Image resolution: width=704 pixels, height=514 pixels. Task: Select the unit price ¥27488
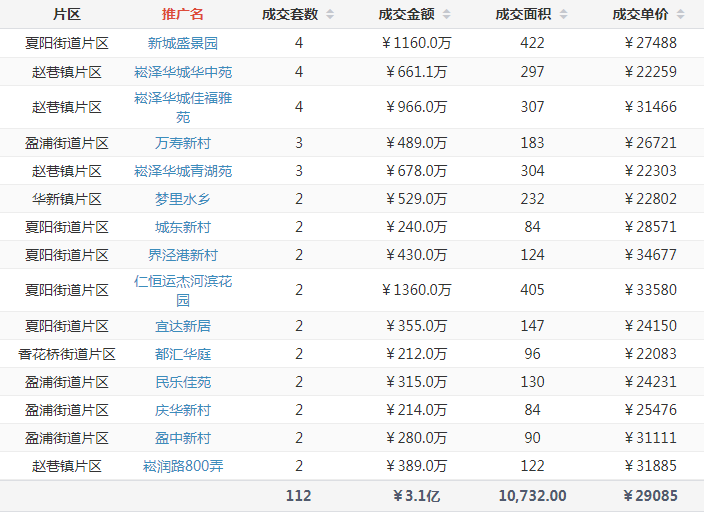[650, 43]
